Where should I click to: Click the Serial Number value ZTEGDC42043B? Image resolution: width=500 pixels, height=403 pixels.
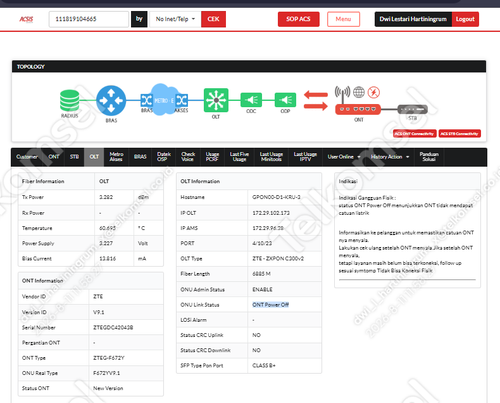113,328
